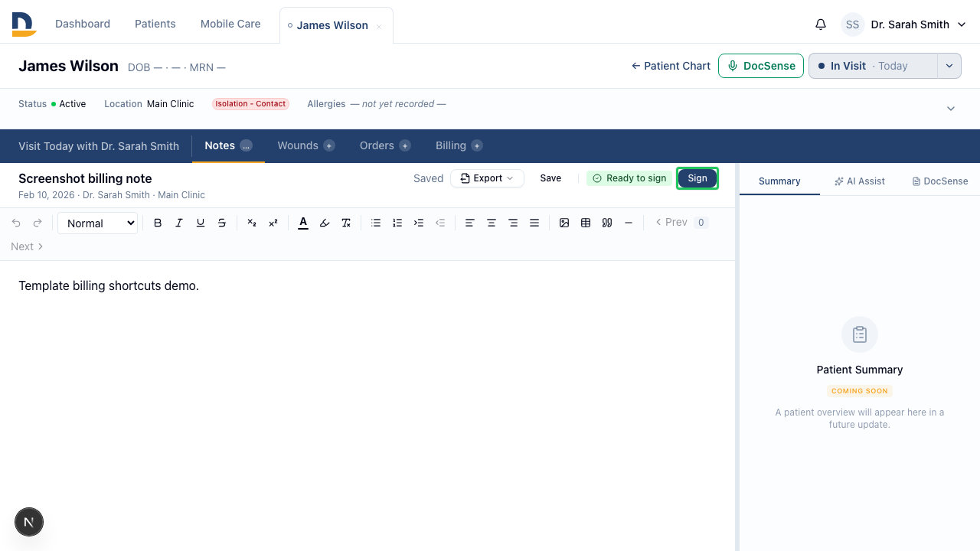Decrease indent
The width and height of the screenshot is (980, 551).
(x=440, y=223)
